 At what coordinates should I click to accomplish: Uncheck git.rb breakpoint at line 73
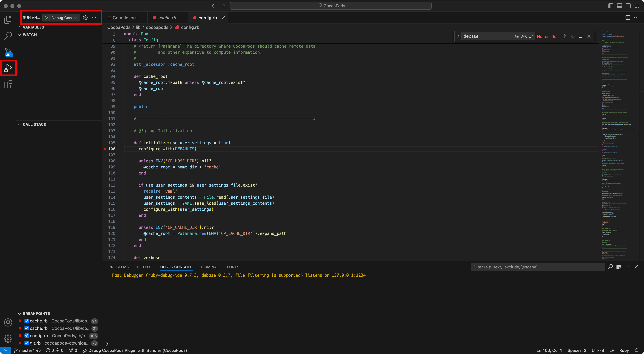pyautogui.click(x=26, y=343)
